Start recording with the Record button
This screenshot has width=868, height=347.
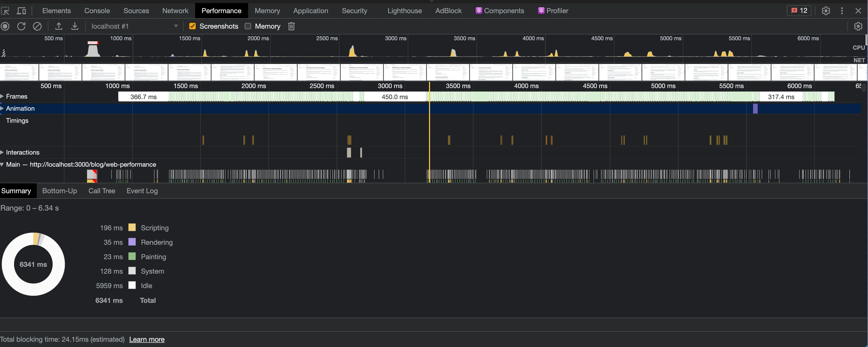[x=5, y=26]
